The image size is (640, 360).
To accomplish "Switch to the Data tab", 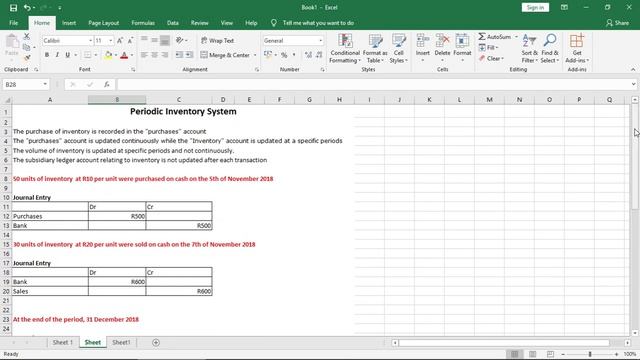I will [x=173, y=23].
